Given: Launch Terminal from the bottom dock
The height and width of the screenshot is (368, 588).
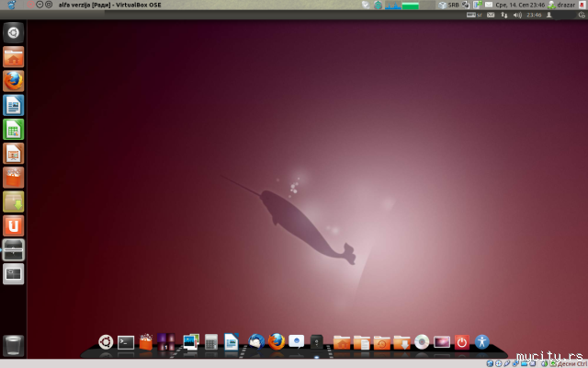Looking at the screenshot, I should pyautogui.click(x=126, y=342).
